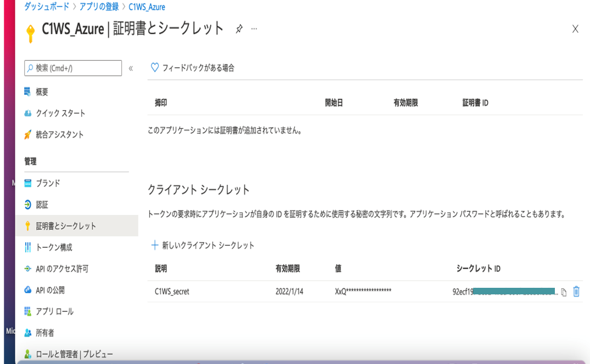Select the C1WS_secret description cell

click(172, 292)
